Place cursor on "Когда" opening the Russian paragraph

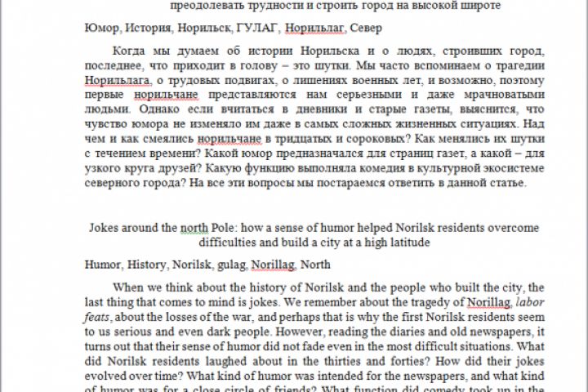(129, 51)
